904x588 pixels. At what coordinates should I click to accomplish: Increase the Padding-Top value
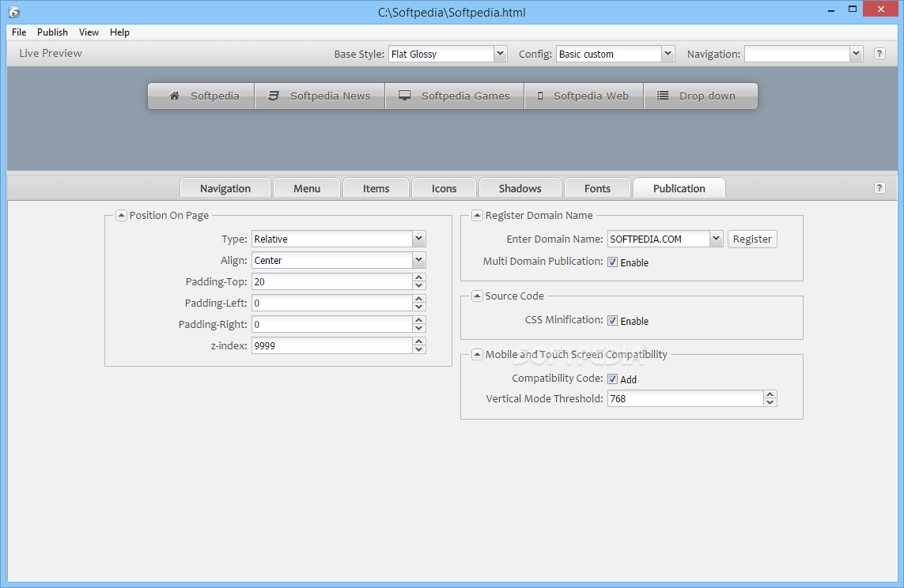(x=419, y=277)
